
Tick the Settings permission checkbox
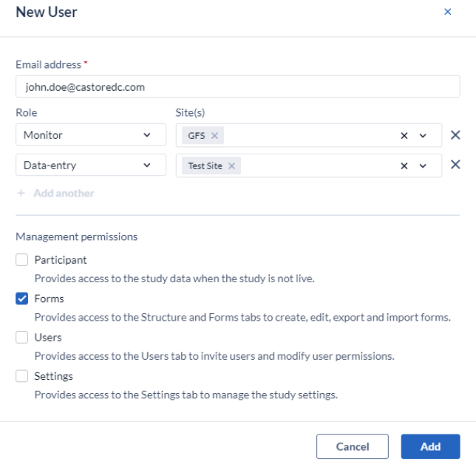[22, 376]
